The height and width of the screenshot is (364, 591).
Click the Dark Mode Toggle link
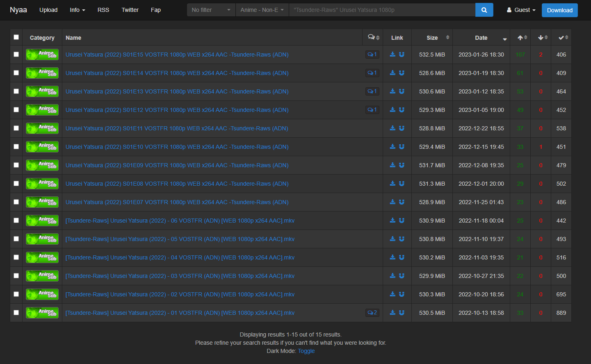coord(306,351)
